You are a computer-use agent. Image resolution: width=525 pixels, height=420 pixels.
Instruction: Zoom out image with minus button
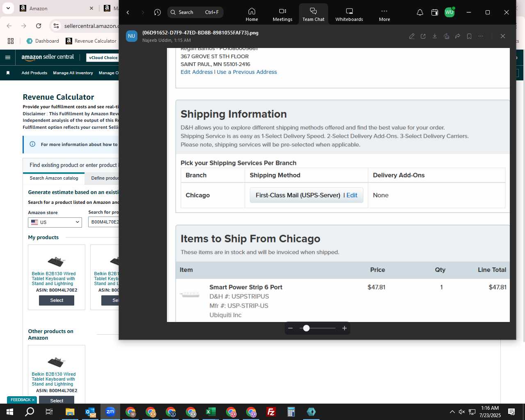pyautogui.click(x=290, y=328)
